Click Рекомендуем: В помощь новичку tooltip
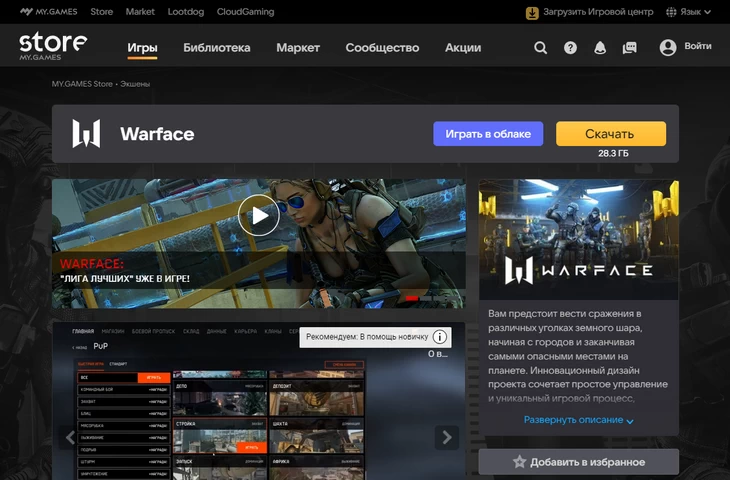The height and width of the screenshot is (480, 730). click(x=375, y=337)
